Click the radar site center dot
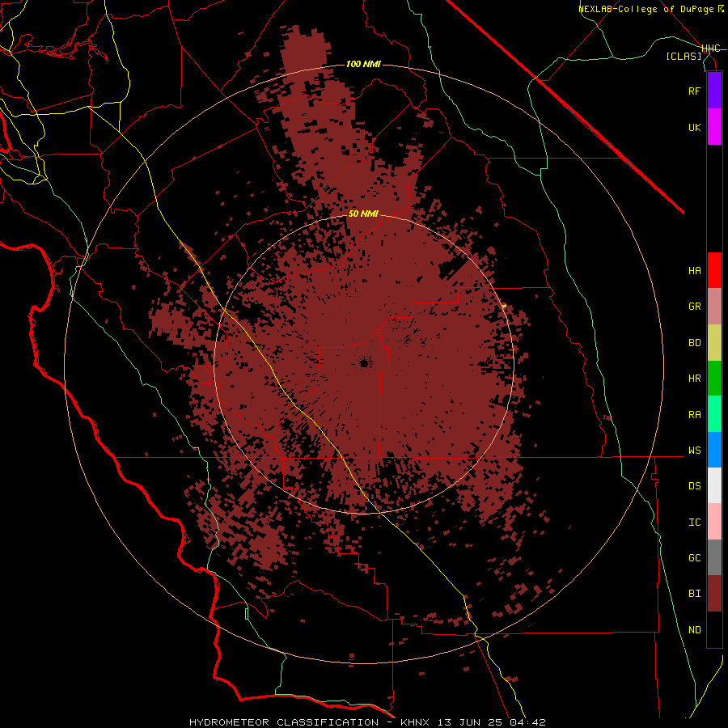The height and width of the screenshot is (728, 728). click(364, 363)
